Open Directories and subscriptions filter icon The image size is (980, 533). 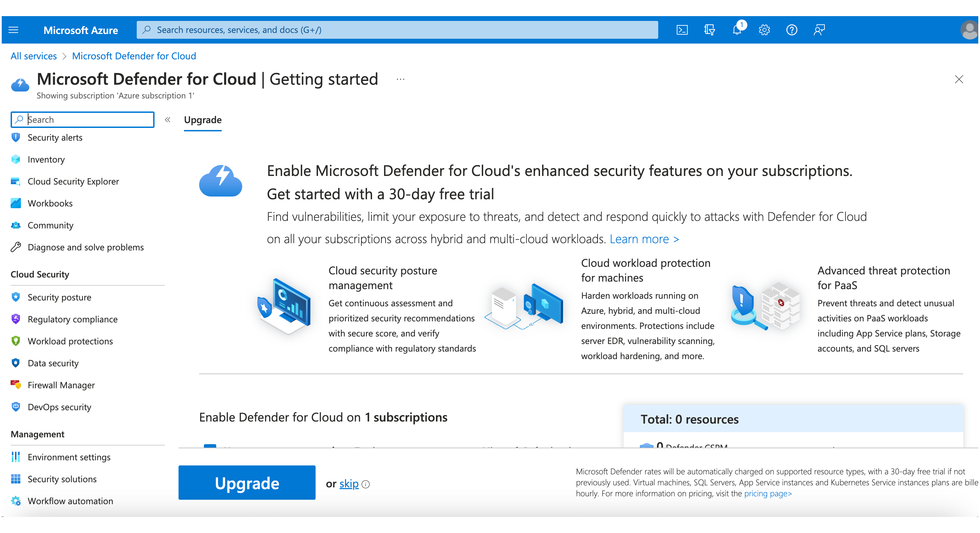click(x=709, y=30)
